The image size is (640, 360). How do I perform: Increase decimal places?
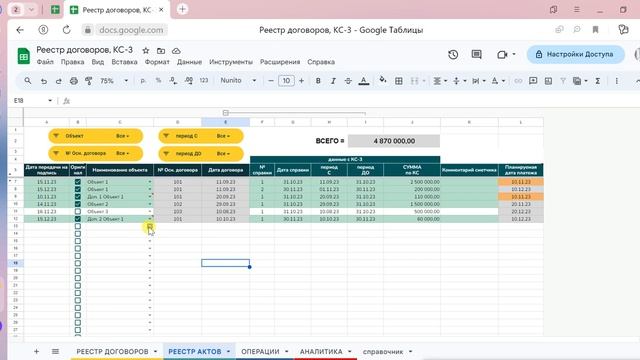189,81
